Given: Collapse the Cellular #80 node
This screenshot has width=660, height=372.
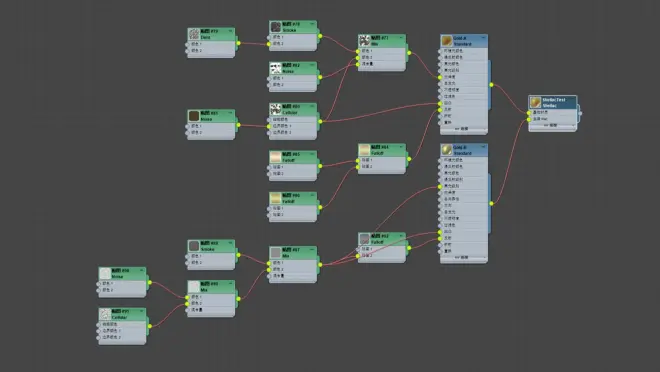Looking at the screenshot, I should point(312,106).
